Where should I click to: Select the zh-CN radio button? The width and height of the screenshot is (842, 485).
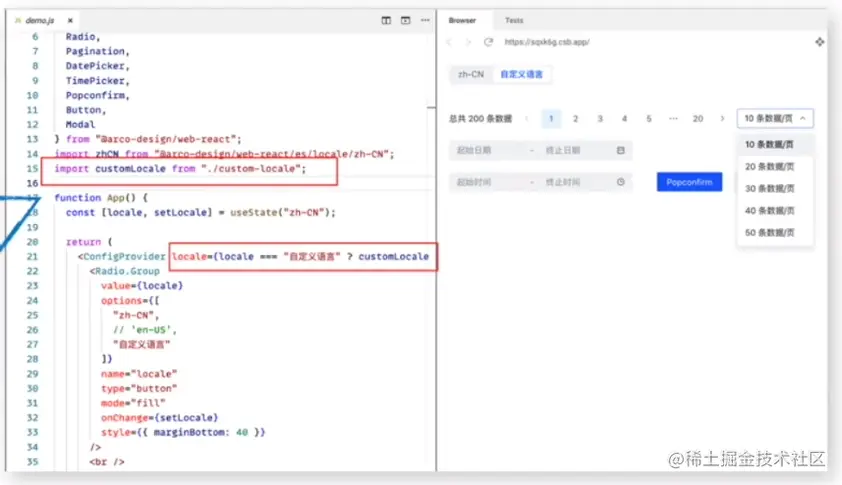pos(470,74)
